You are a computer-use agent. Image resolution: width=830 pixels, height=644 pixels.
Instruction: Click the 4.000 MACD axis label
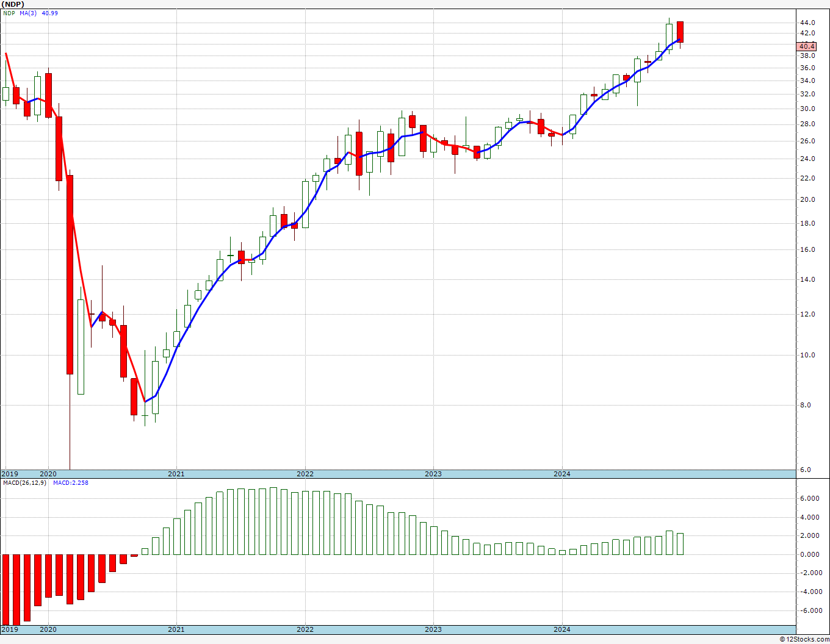(809, 517)
